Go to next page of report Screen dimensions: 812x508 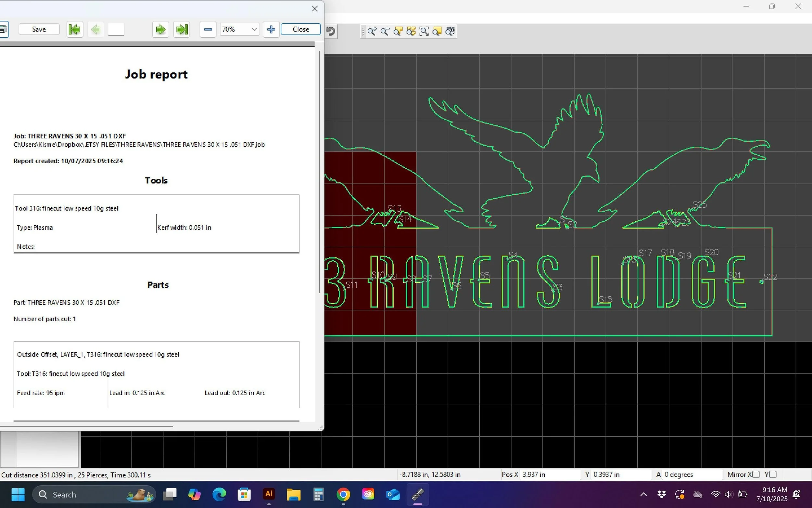(x=160, y=30)
